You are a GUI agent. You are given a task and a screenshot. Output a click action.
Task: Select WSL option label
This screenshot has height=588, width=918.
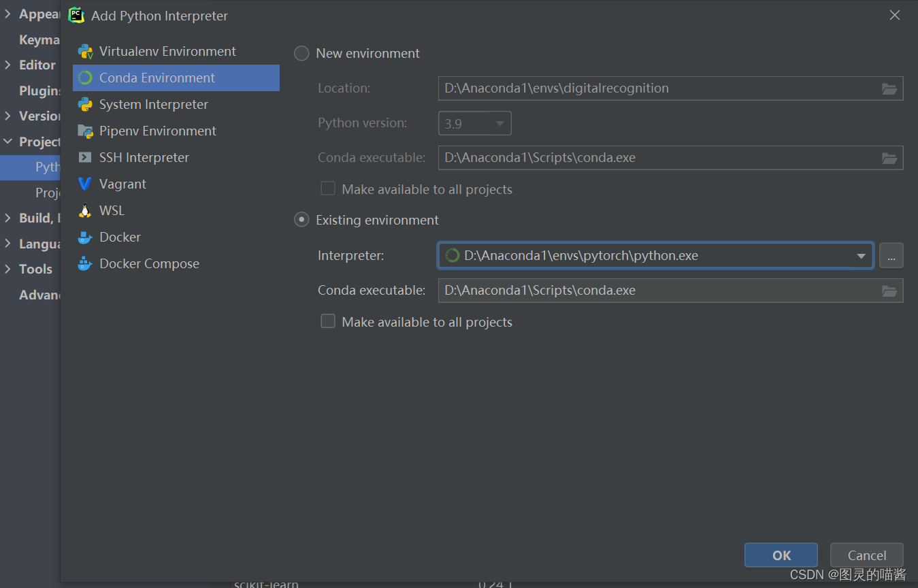(112, 211)
